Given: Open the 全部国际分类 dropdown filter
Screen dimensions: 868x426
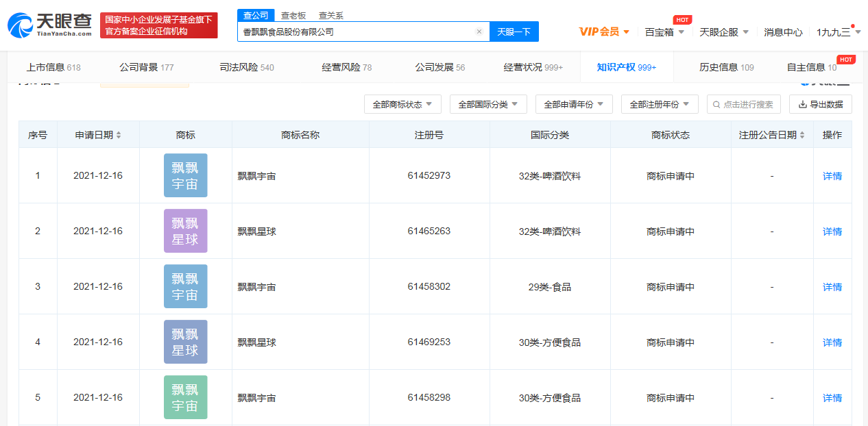Looking at the screenshot, I should pos(488,105).
